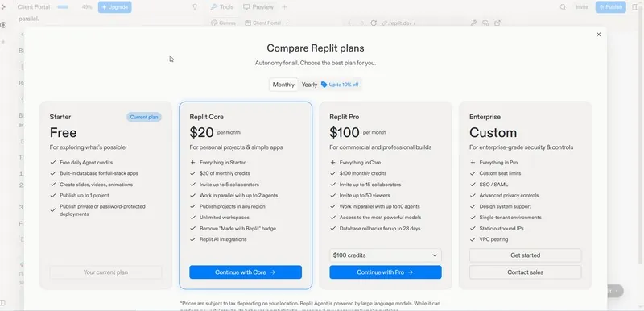Click the usage progress bar at 49%
The image size is (644, 311).
pos(63,7)
